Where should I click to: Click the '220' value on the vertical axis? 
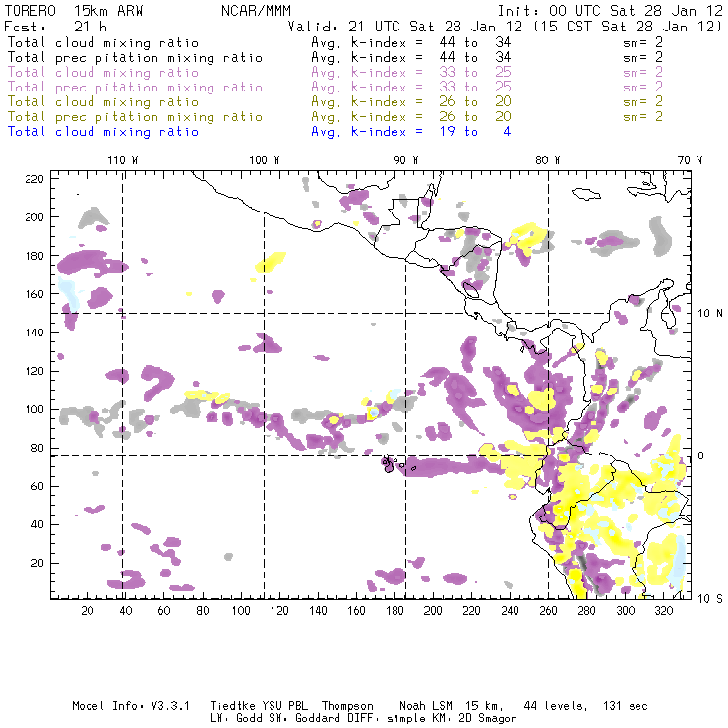pos(34,179)
